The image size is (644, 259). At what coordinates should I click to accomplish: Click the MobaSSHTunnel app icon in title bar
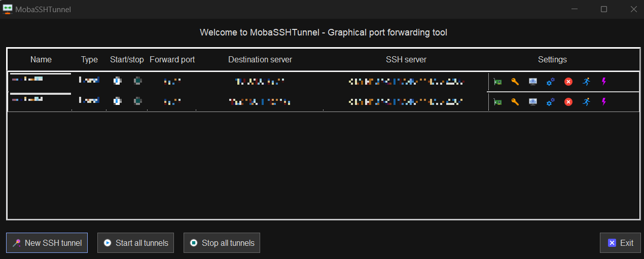click(8, 9)
